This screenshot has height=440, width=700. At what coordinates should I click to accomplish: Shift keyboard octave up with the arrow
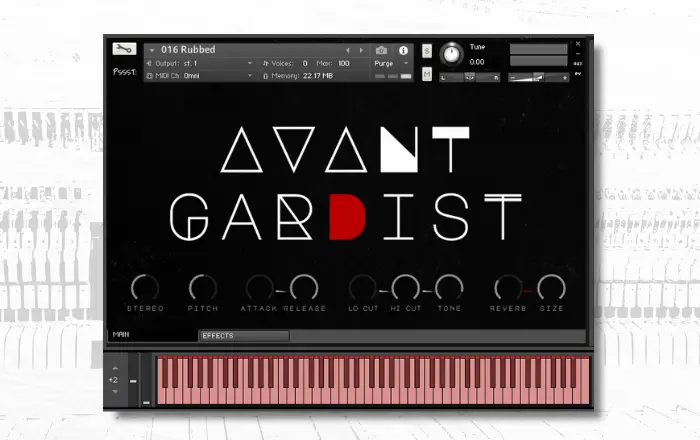(x=115, y=369)
